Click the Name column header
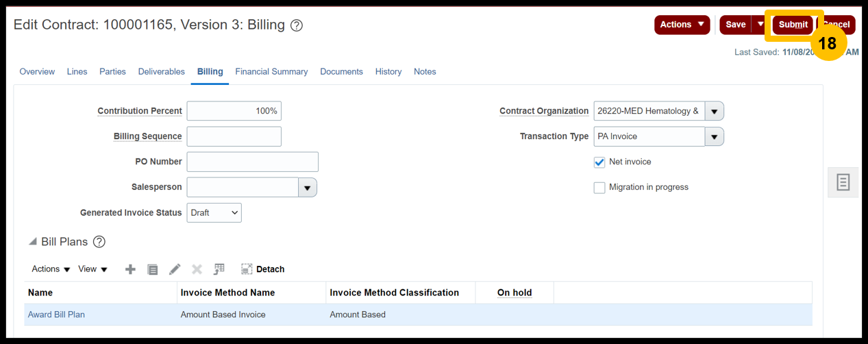This screenshot has width=868, height=344. pyautogui.click(x=101, y=293)
